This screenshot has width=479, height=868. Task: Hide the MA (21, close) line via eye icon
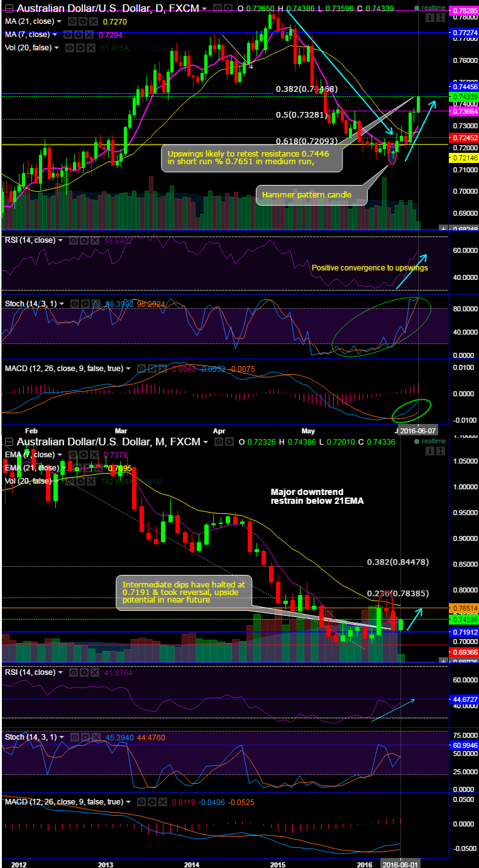tap(73, 21)
